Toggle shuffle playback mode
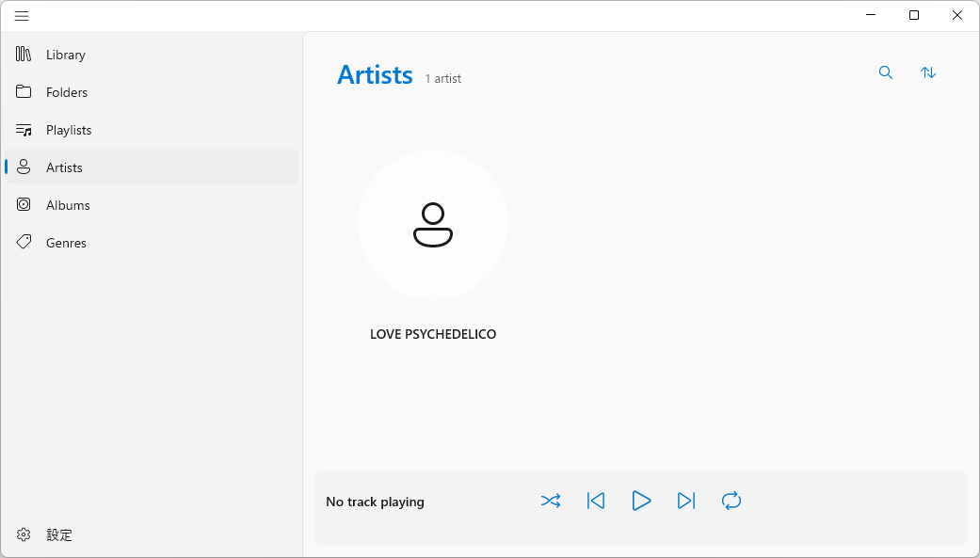980x558 pixels. tap(551, 501)
